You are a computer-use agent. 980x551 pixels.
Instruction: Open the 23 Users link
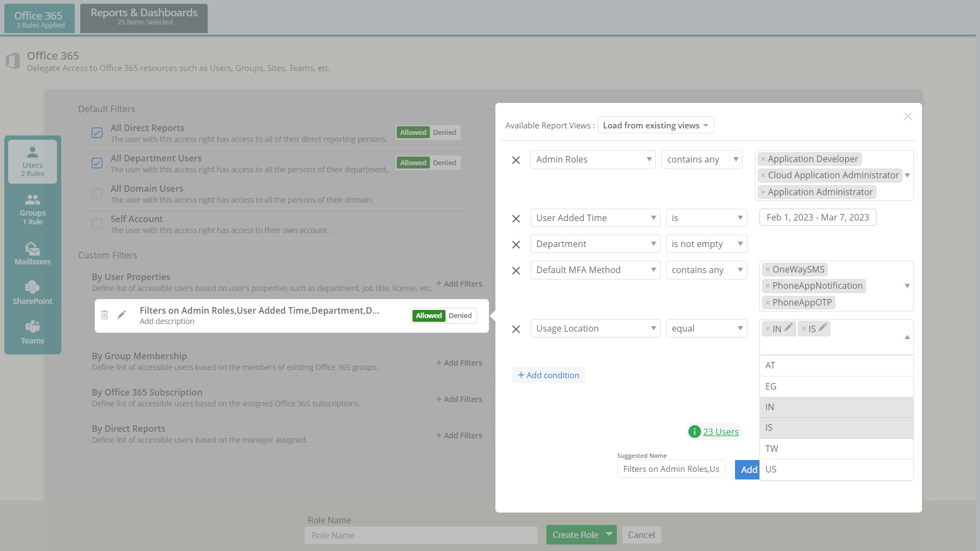[x=721, y=432]
